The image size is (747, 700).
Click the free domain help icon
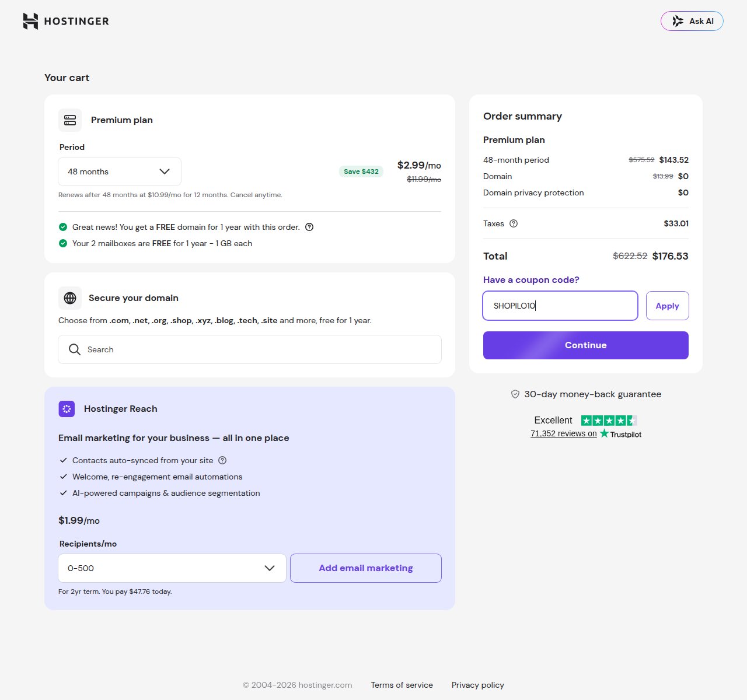[x=309, y=227]
